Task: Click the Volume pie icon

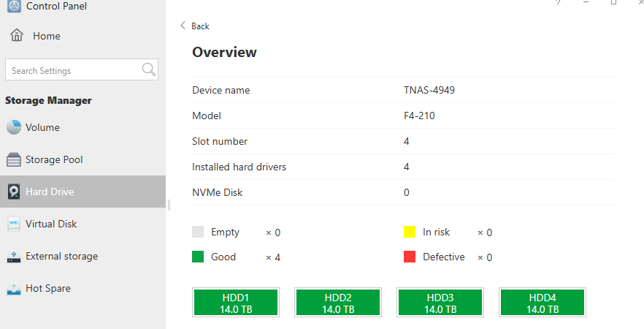Action: (x=14, y=127)
